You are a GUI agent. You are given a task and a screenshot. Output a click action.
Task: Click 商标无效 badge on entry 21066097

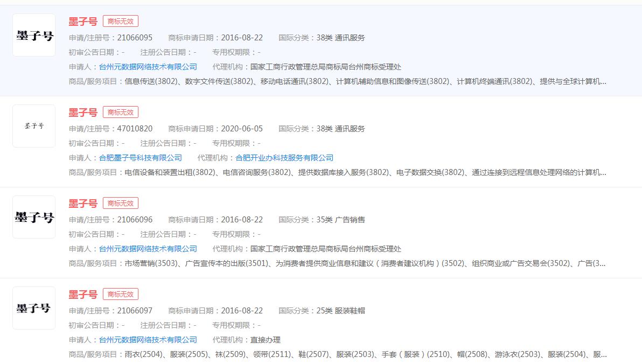tap(121, 294)
